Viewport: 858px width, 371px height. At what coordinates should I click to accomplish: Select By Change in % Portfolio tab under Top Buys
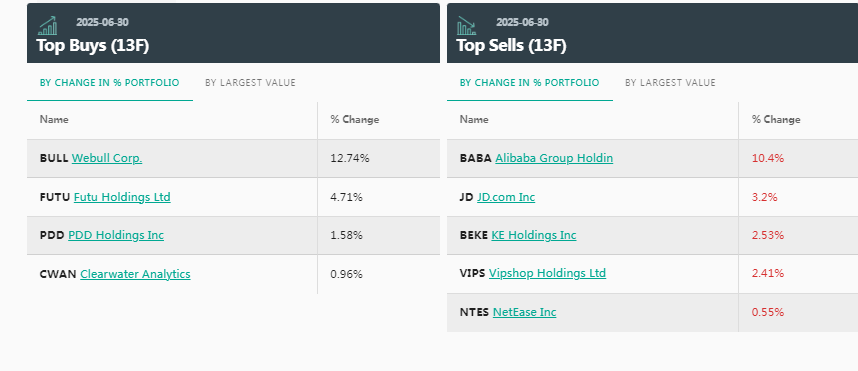pos(109,83)
